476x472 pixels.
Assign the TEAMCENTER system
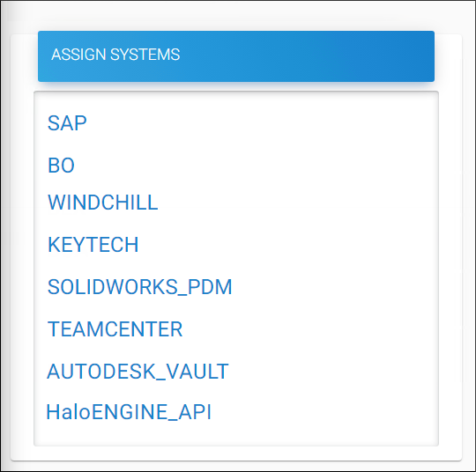point(115,329)
